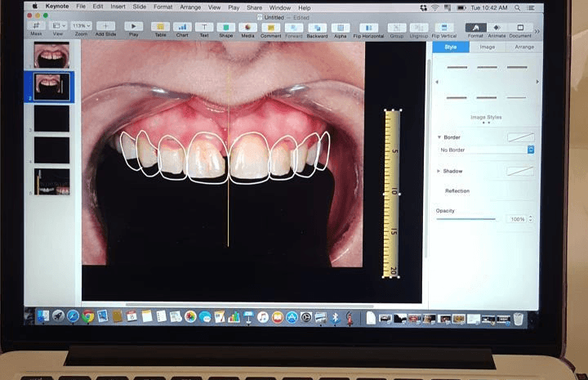
Task: Open Notification Center icon
Action: [531, 7]
